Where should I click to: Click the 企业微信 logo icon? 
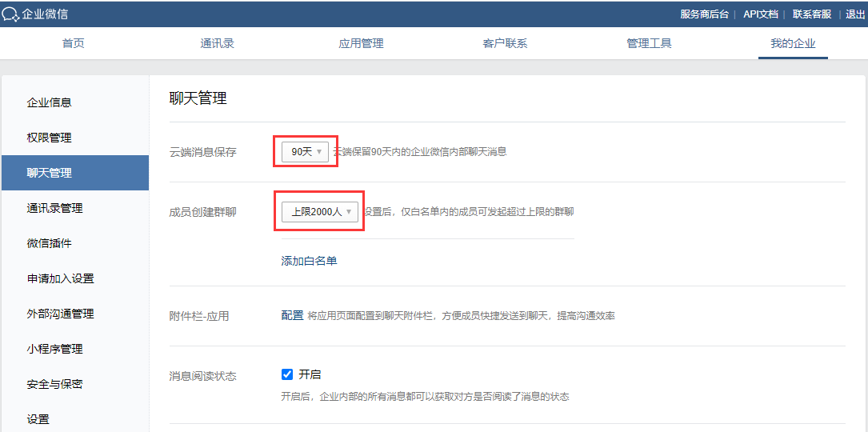(11, 14)
